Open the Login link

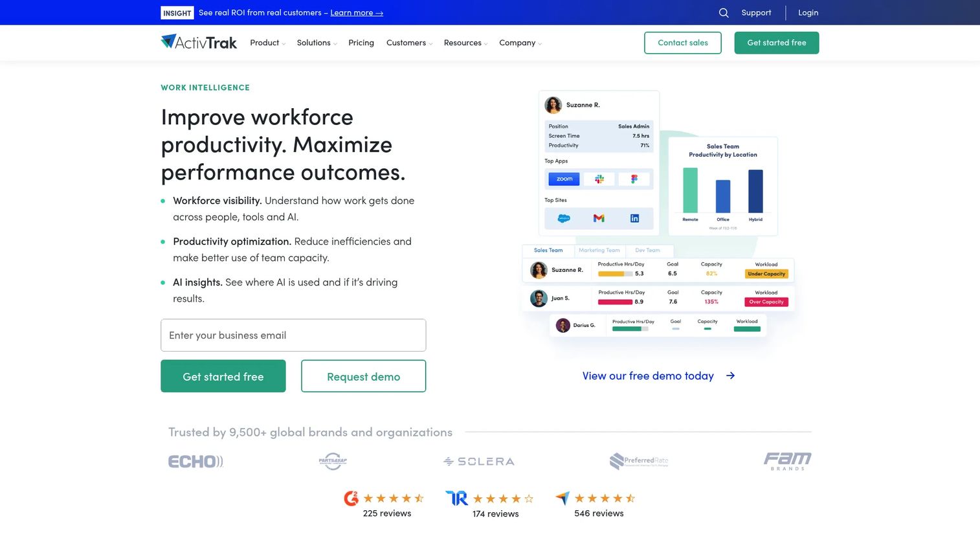pyautogui.click(x=808, y=13)
